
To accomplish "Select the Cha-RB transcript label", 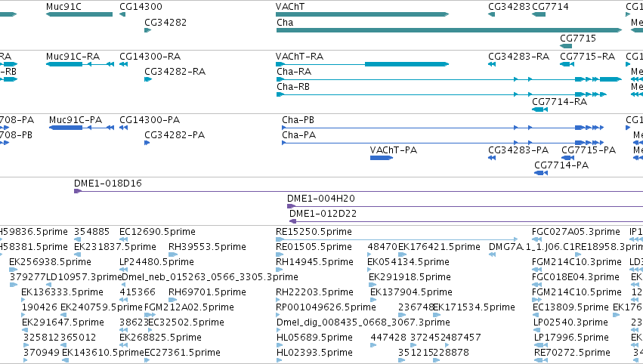I will click(293, 87).
